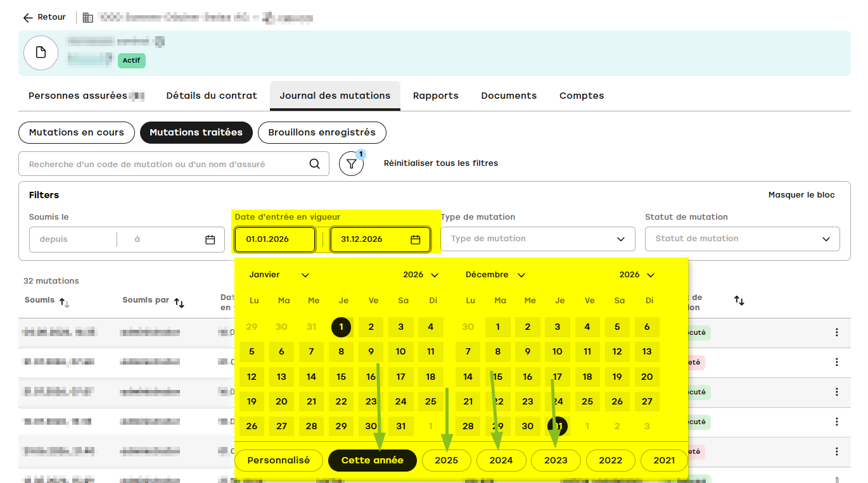Click the Retour link
This screenshot has width=868, height=483.
pos(44,17)
